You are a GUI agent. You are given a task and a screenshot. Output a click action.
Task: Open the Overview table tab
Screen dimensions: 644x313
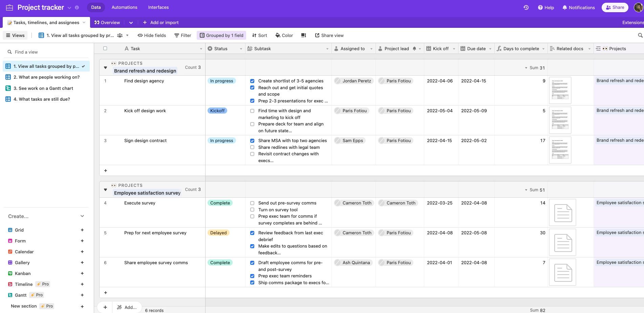click(107, 23)
